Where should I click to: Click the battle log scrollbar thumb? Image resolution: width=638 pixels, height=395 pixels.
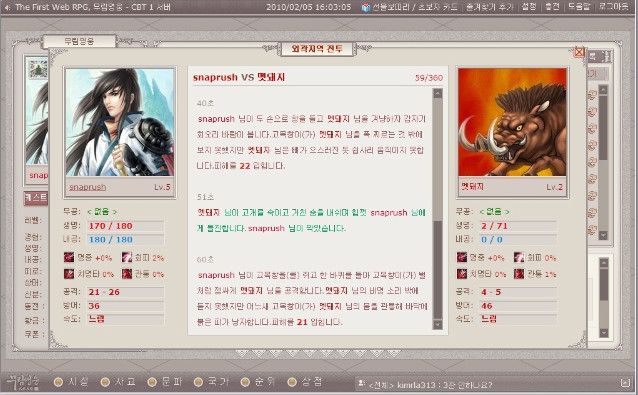tap(437, 269)
